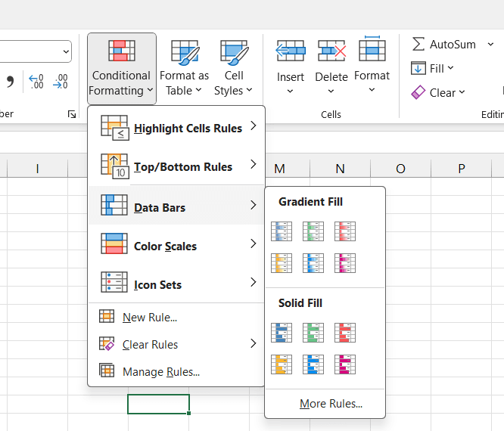Viewport: 504px width, 431px height.
Task: Open the Format cells dropdown arrow
Action: point(372,91)
